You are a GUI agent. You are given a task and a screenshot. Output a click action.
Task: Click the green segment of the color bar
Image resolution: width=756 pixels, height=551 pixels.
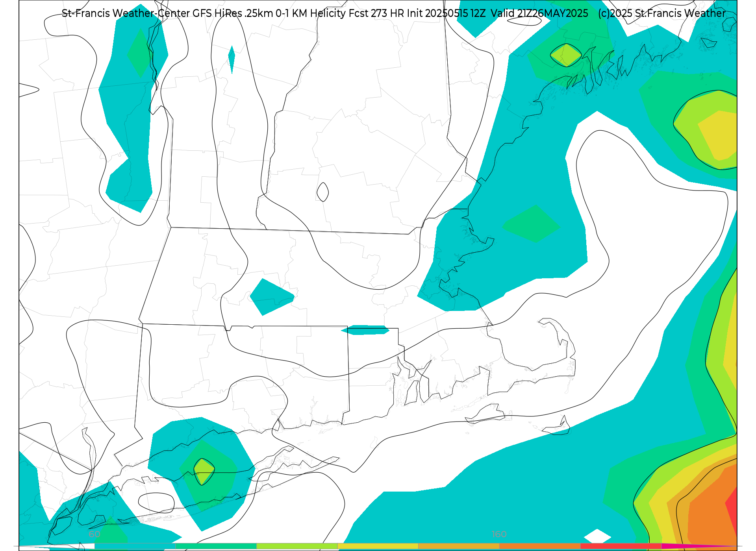[216, 546]
